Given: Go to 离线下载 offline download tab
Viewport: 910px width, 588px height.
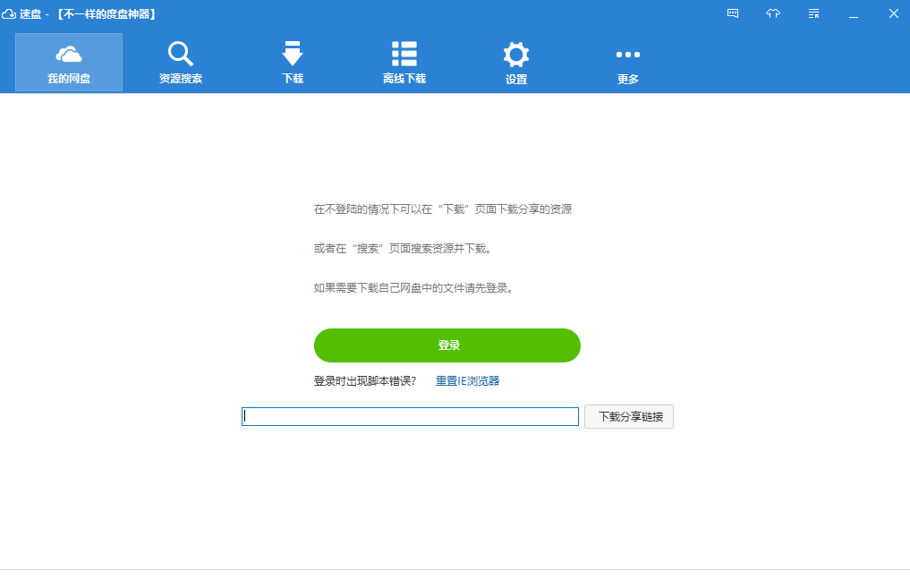Looking at the screenshot, I should (x=404, y=62).
